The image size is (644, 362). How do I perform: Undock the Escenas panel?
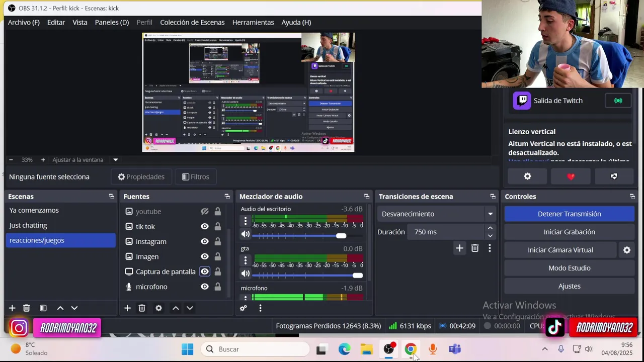[111, 197]
